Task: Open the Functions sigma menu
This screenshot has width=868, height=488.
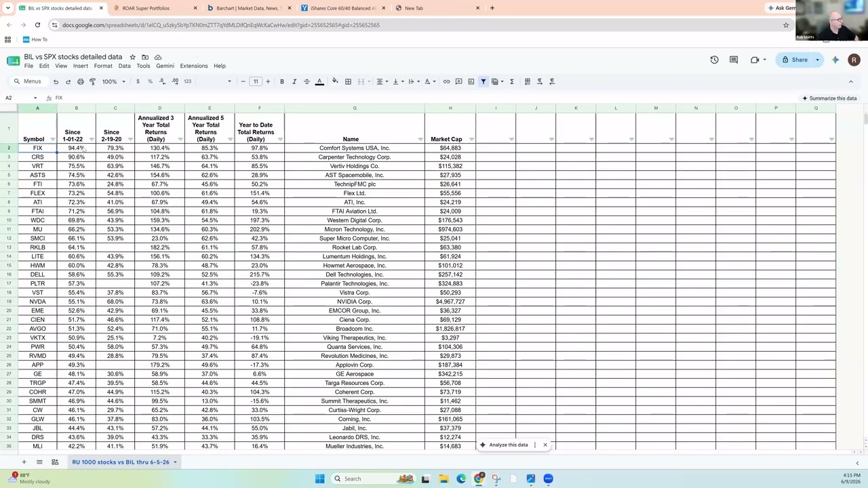Action: click(512, 81)
